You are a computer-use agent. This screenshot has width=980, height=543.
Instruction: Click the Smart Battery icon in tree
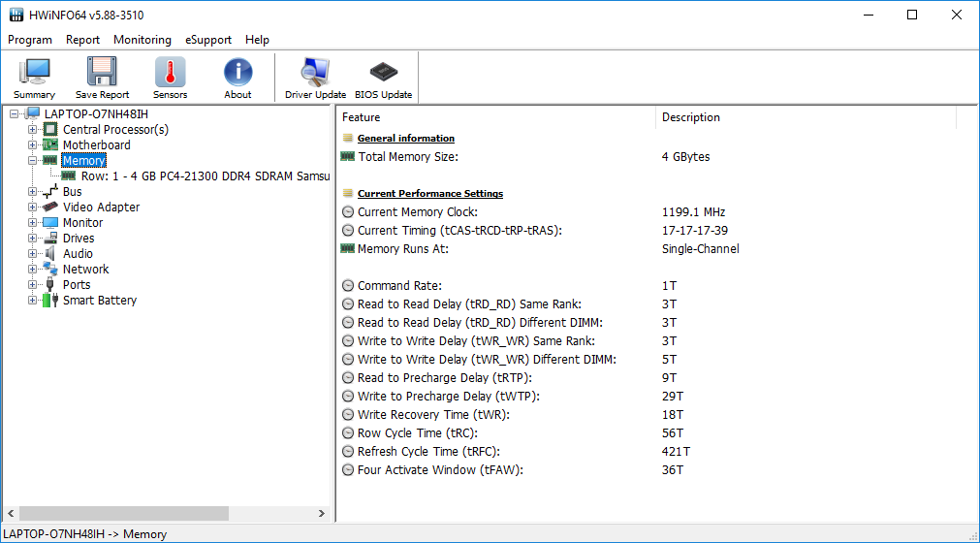[x=50, y=300]
